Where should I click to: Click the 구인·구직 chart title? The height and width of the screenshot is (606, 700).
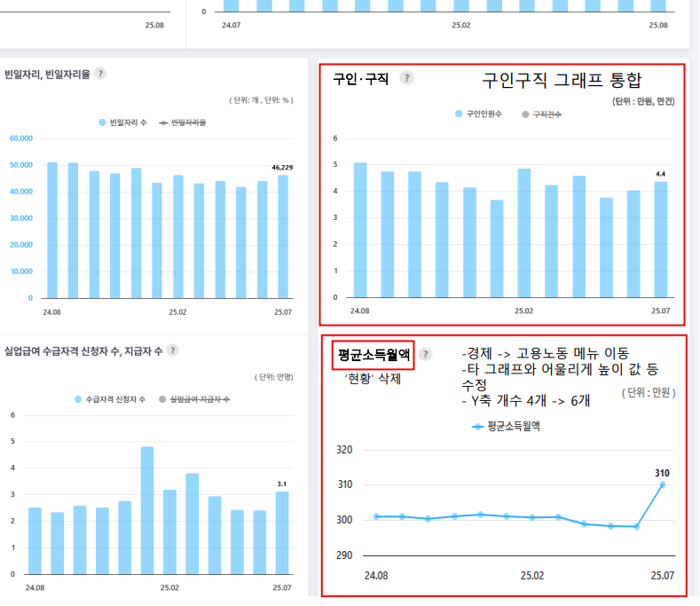pos(360,79)
